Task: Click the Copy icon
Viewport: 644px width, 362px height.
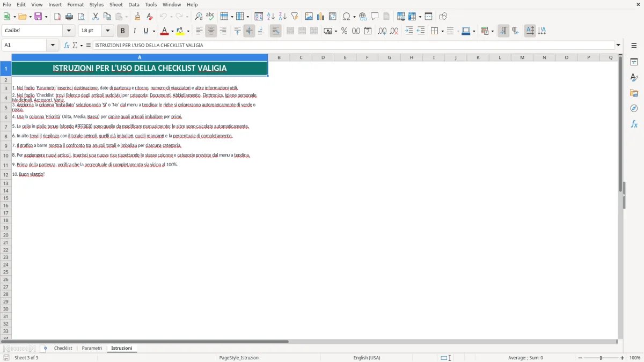Action: (x=107, y=17)
